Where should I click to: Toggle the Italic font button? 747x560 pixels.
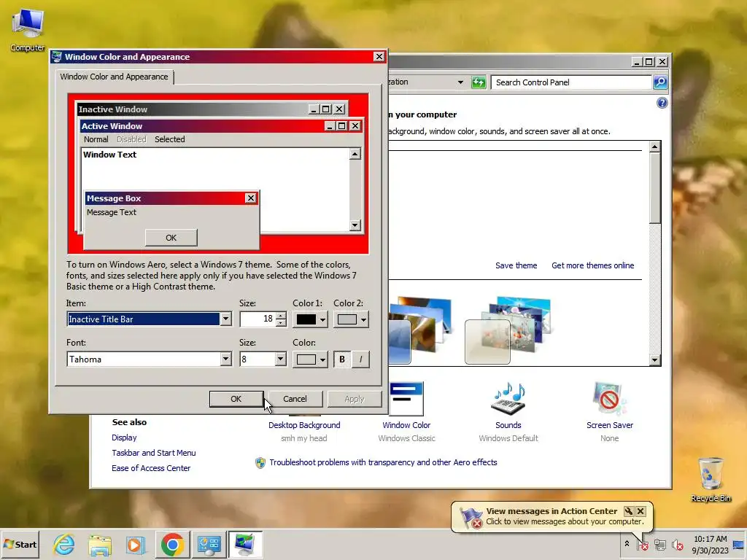click(360, 359)
